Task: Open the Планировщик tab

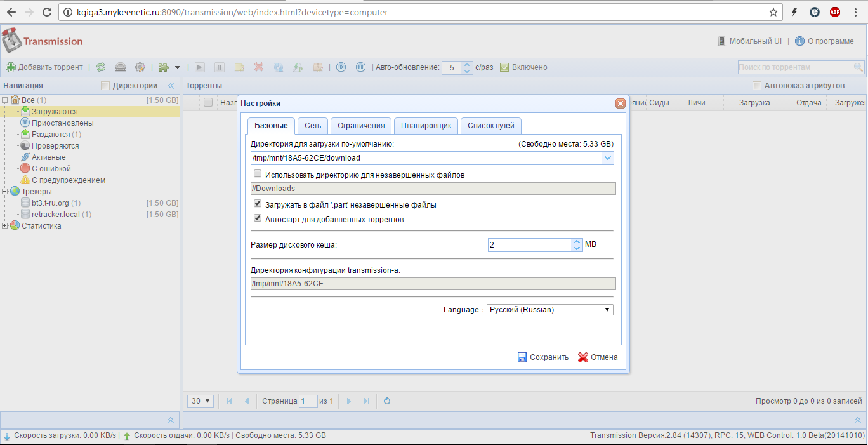Action: (x=426, y=126)
